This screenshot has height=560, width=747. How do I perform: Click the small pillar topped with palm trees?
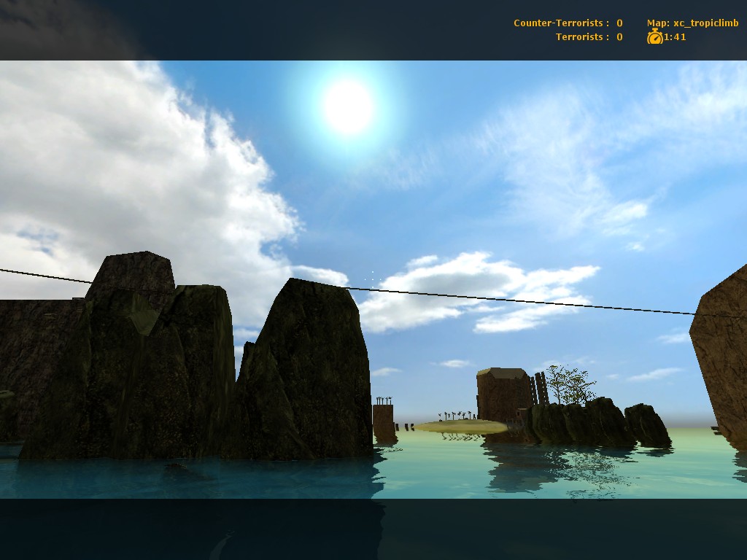click(383, 419)
